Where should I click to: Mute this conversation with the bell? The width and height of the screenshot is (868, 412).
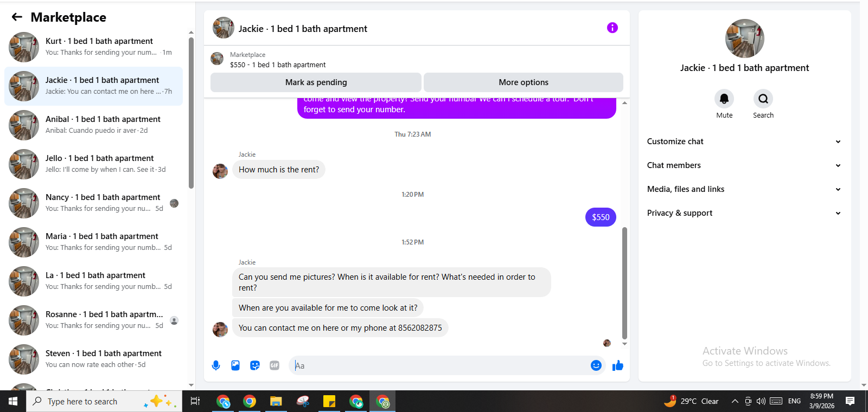tap(724, 99)
